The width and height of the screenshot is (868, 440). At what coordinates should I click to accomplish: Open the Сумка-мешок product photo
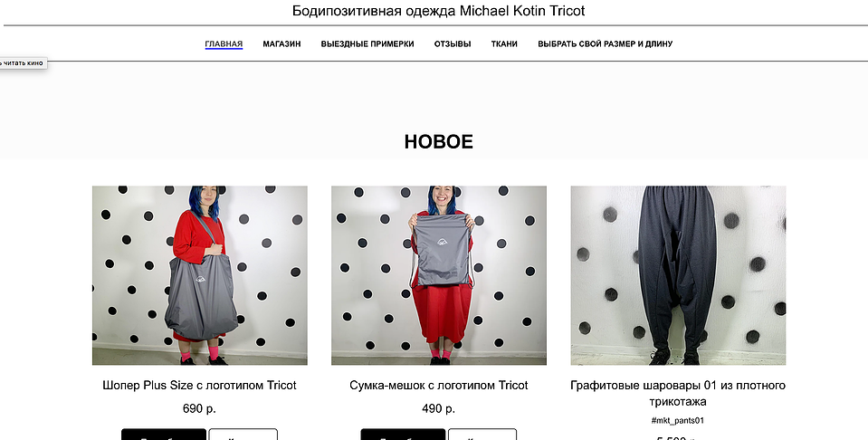pyautogui.click(x=439, y=275)
